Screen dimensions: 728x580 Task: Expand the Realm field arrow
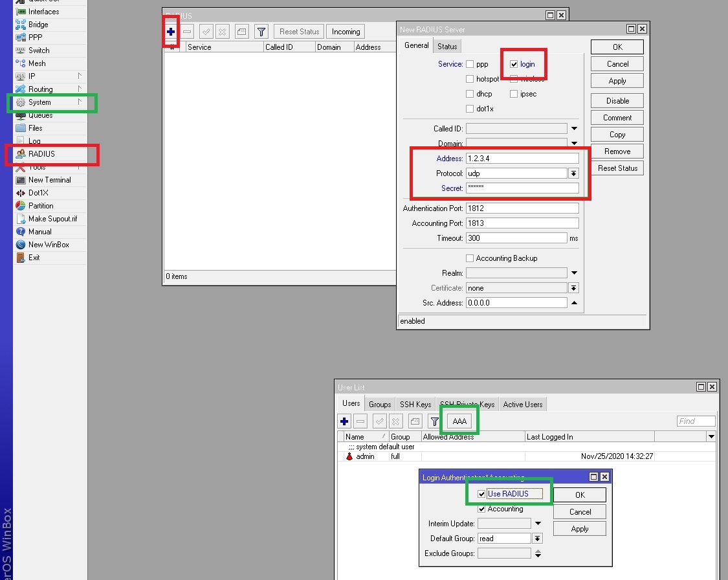575,273
